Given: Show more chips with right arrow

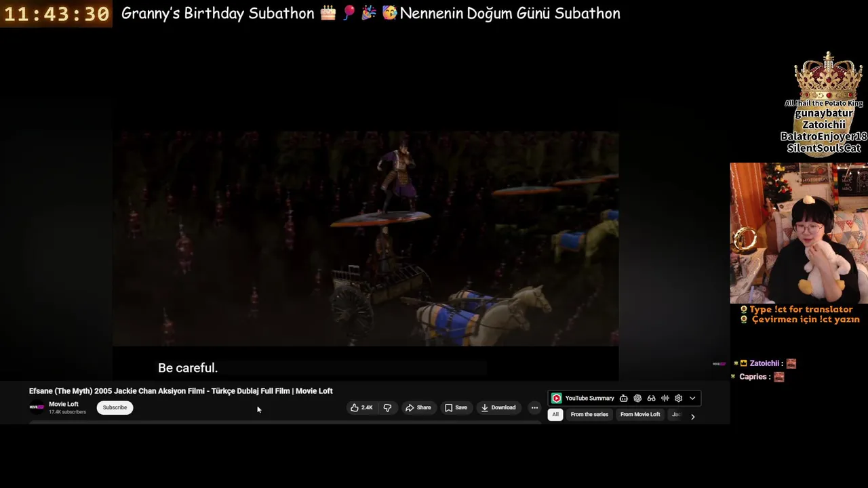Looking at the screenshot, I should click(x=692, y=416).
